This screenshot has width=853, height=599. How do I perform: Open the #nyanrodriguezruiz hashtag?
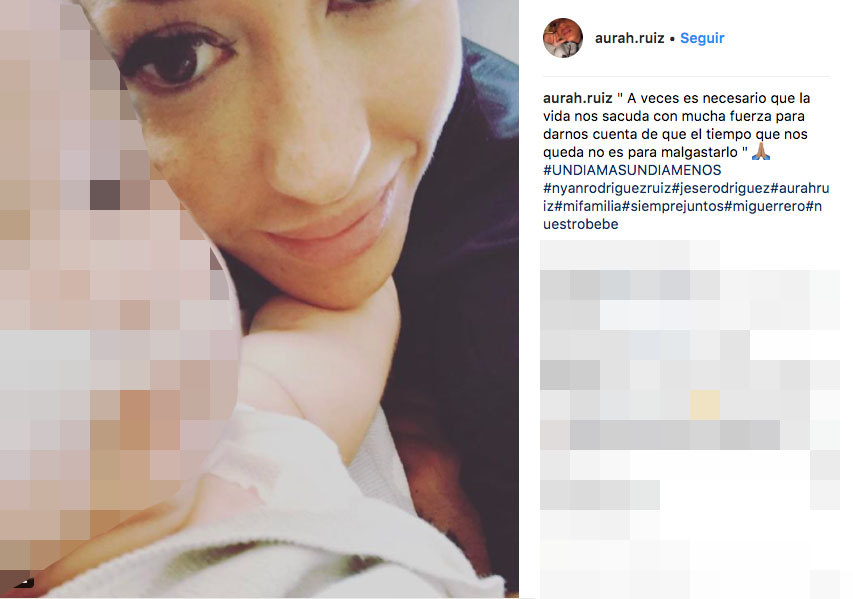pyautogui.click(x=607, y=188)
